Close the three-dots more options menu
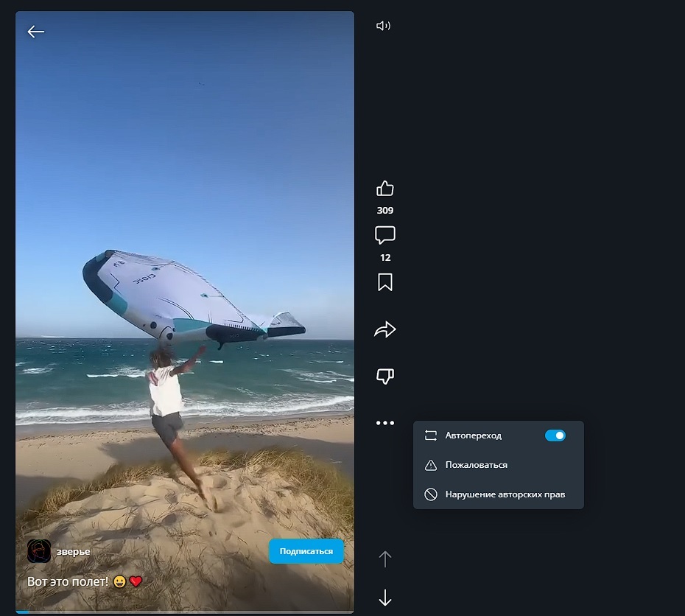Viewport: 685px width, 616px height. (x=384, y=423)
